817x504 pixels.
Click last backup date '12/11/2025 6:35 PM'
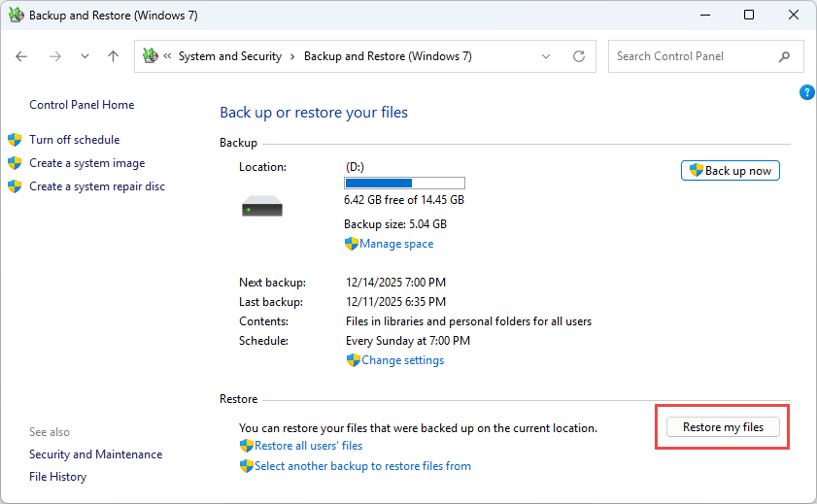[395, 302]
